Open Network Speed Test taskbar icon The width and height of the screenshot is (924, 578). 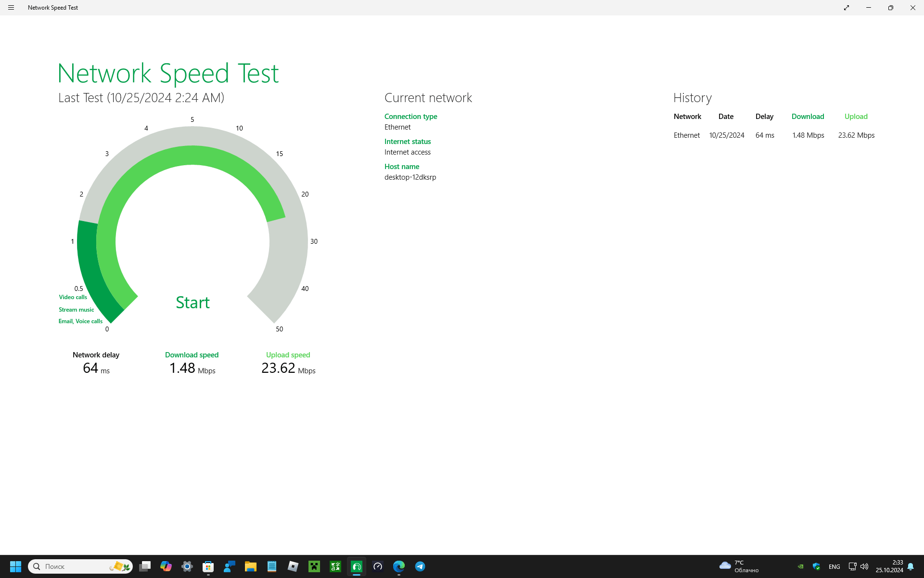(357, 566)
